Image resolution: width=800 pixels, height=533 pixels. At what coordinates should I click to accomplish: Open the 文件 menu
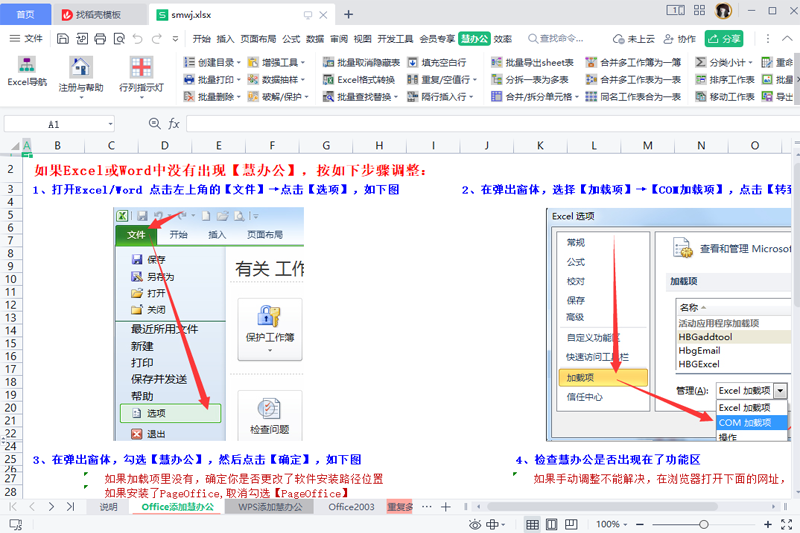coord(27,38)
